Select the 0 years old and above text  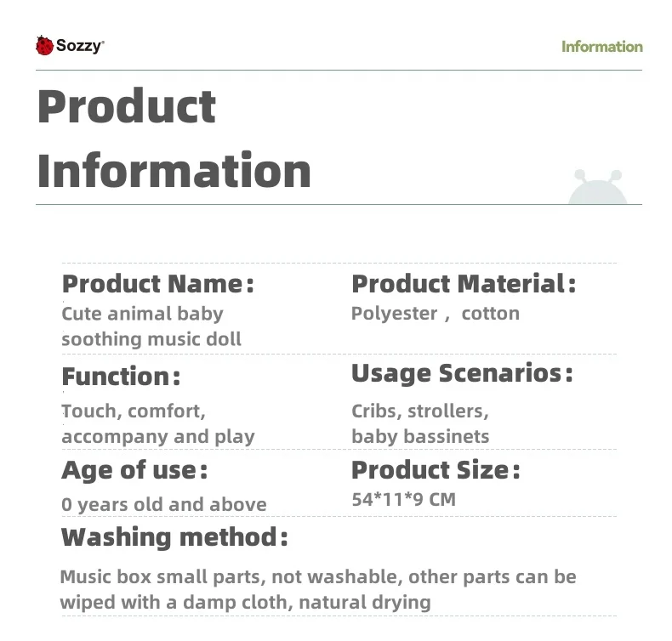coord(164,504)
